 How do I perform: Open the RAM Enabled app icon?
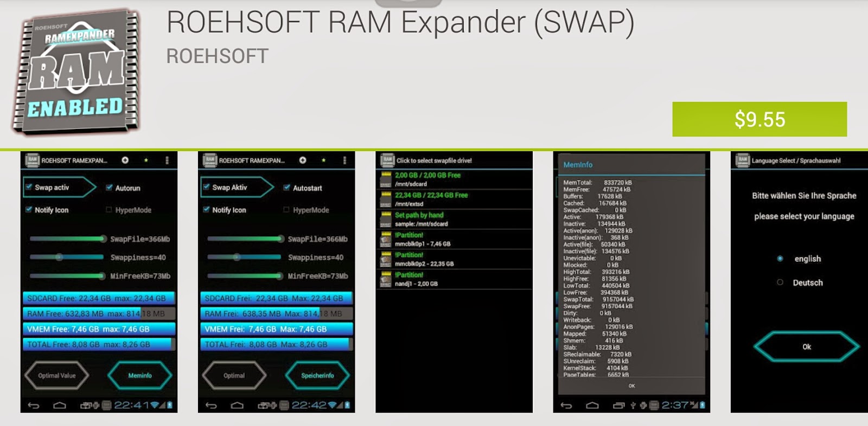(x=76, y=73)
